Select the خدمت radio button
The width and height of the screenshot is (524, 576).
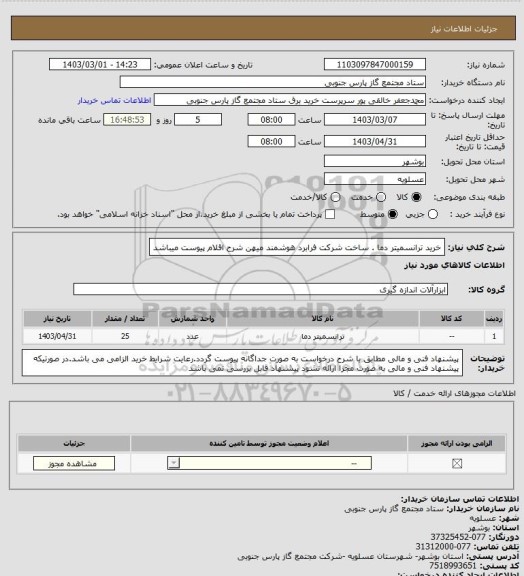(x=381, y=197)
